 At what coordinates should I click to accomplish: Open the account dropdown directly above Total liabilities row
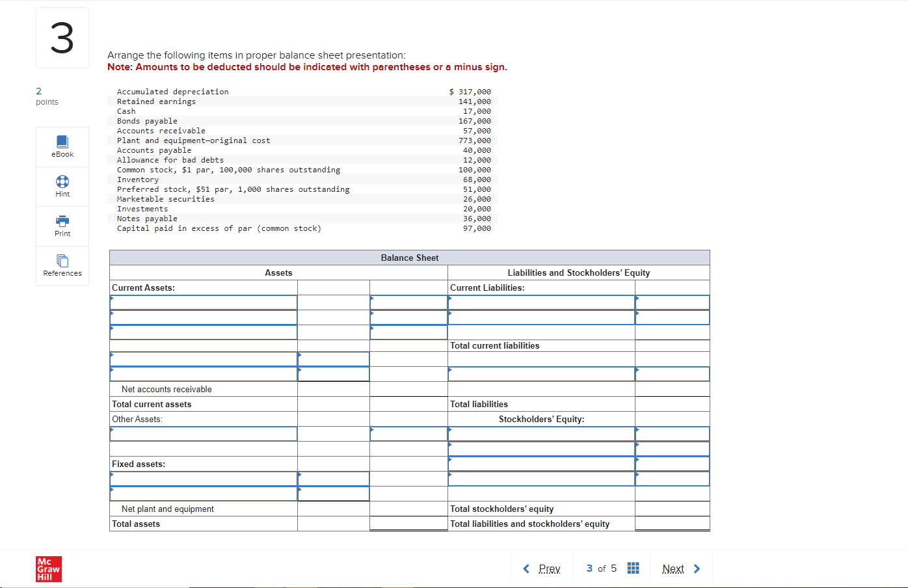pos(541,374)
